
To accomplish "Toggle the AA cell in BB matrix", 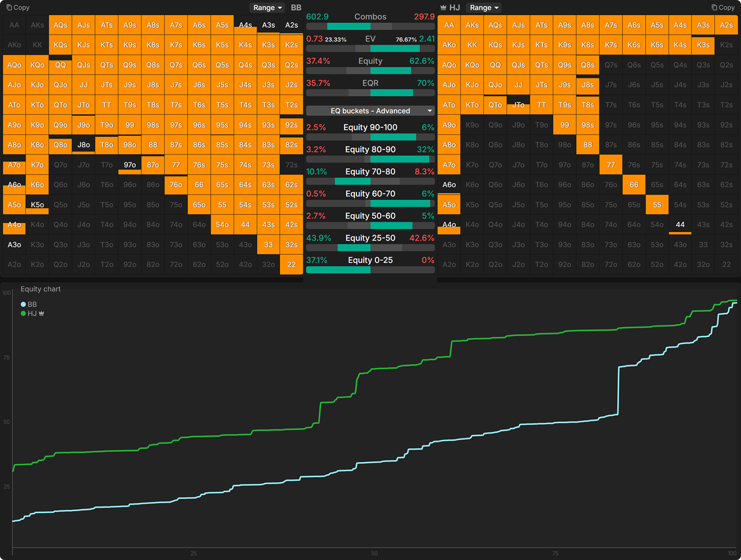I will 14,25.
